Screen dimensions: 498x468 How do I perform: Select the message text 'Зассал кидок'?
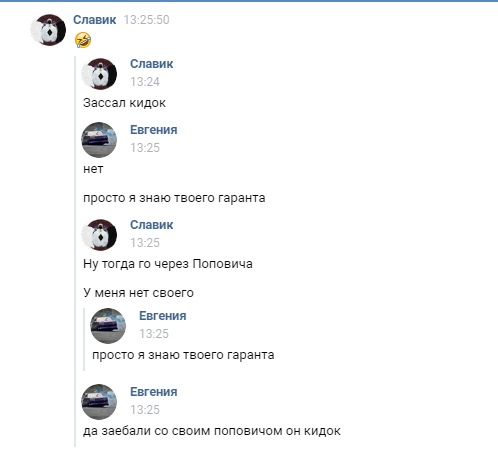pos(124,103)
